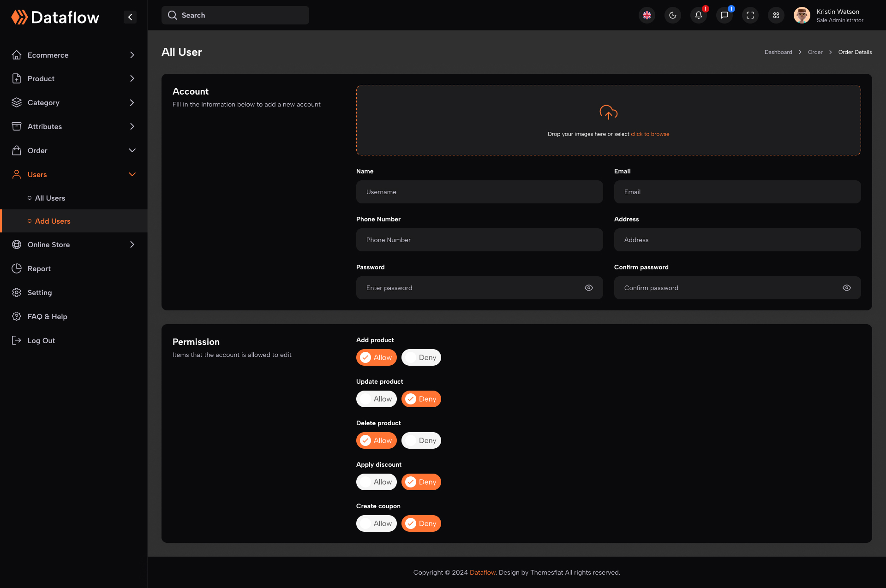Open the language selector flag icon

pyautogui.click(x=647, y=15)
